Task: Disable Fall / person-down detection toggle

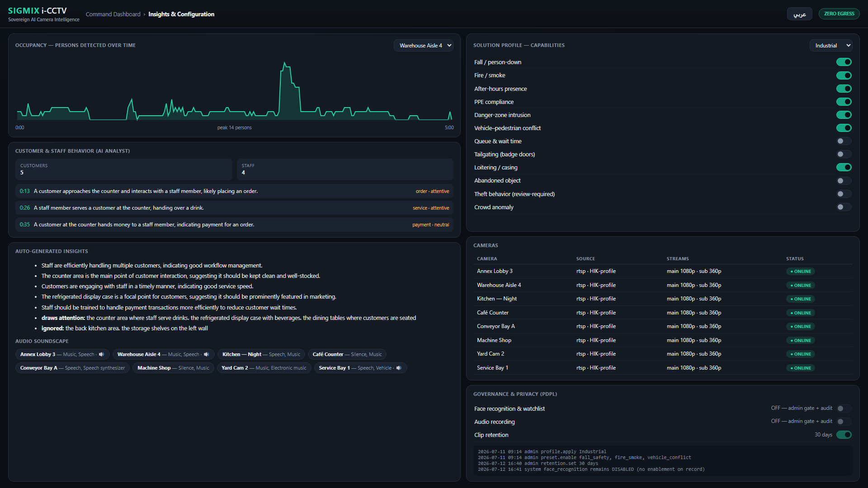Action: 844,62
